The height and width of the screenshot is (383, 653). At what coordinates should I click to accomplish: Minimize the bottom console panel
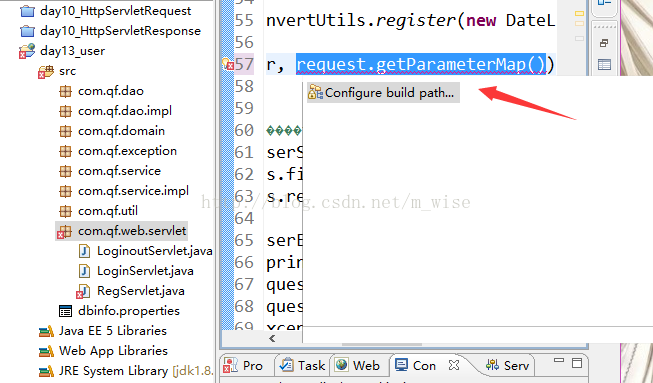[559, 361]
